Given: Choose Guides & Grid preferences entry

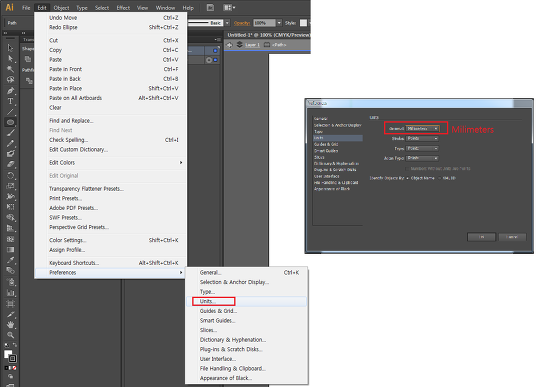Looking at the screenshot, I should [x=246, y=311].
